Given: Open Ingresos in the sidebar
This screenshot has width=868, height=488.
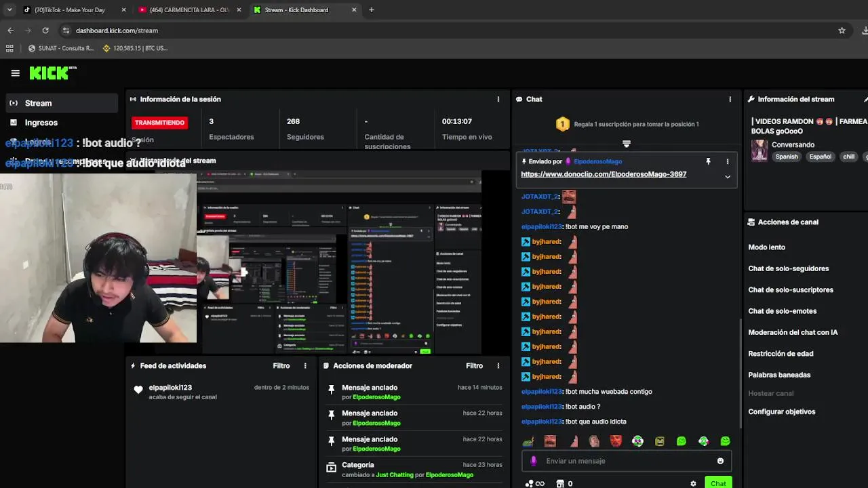Looking at the screenshot, I should coord(41,123).
